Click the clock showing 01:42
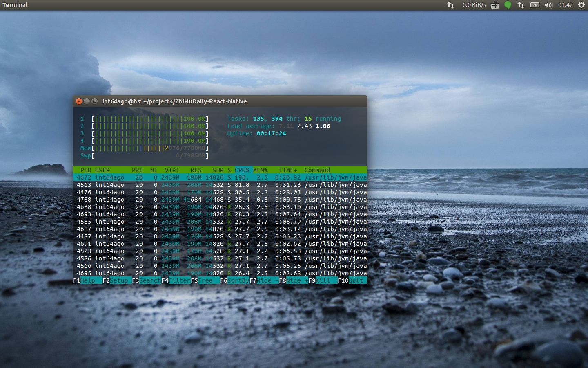The image size is (588, 368). click(x=565, y=5)
